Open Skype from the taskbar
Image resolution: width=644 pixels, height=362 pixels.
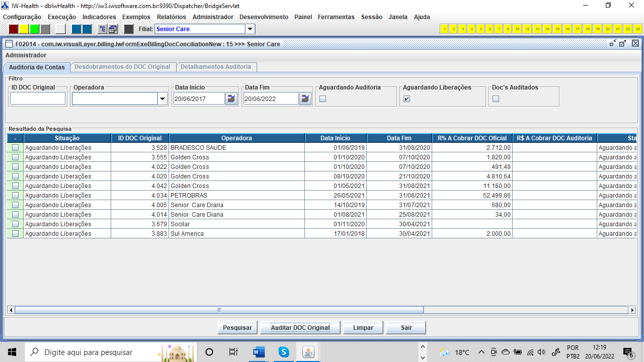284,352
